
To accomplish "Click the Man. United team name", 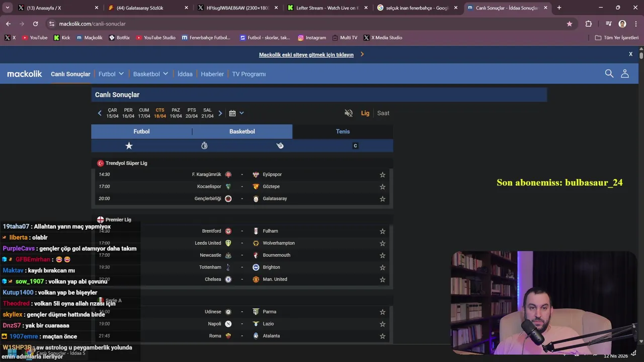I will point(275,280).
